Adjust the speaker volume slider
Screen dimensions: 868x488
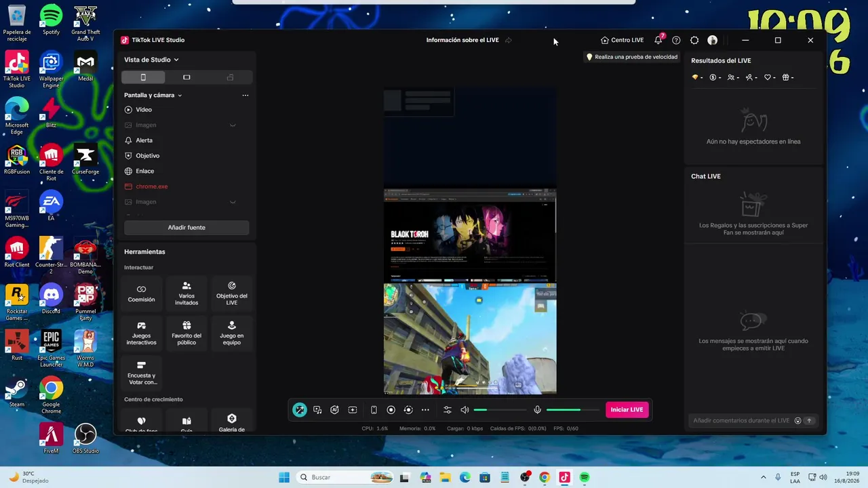pyautogui.click(x=500, y=409)
